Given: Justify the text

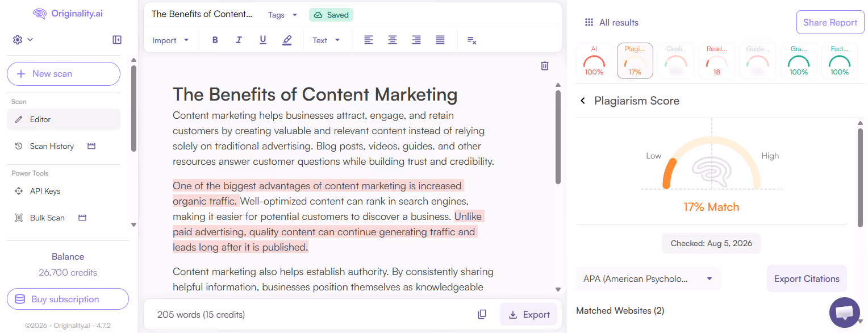Looking at the screenshot, I should (440, 40).
